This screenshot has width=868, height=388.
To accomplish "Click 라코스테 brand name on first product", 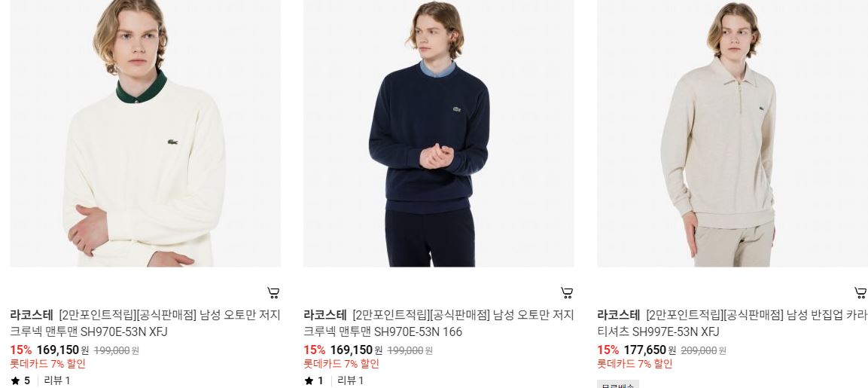I will point(32,316).
